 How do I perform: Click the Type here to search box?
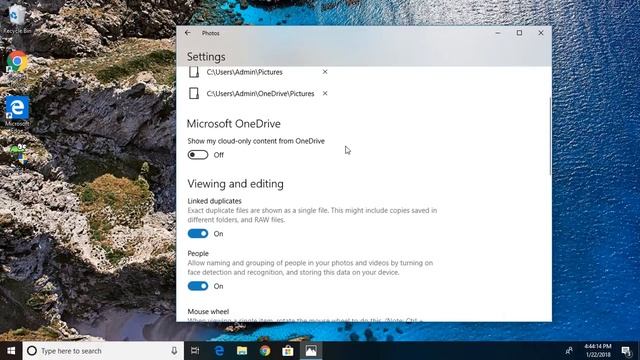tap(103, 351)
